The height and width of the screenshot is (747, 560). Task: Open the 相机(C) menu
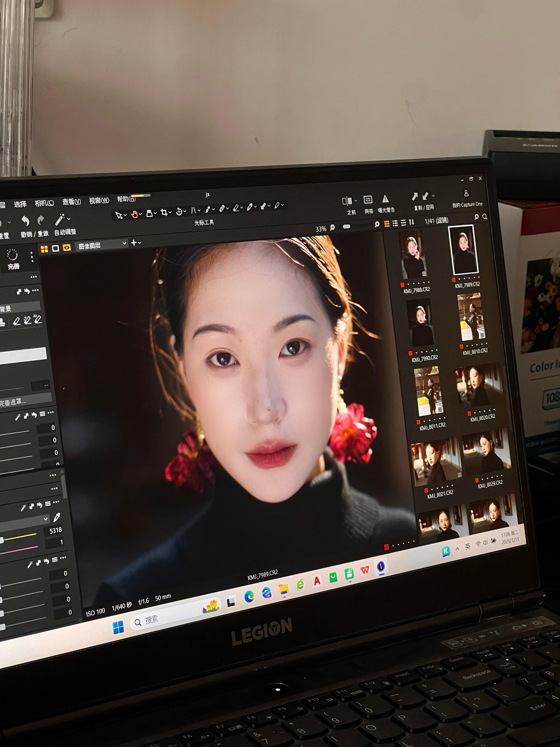point(44,203)
